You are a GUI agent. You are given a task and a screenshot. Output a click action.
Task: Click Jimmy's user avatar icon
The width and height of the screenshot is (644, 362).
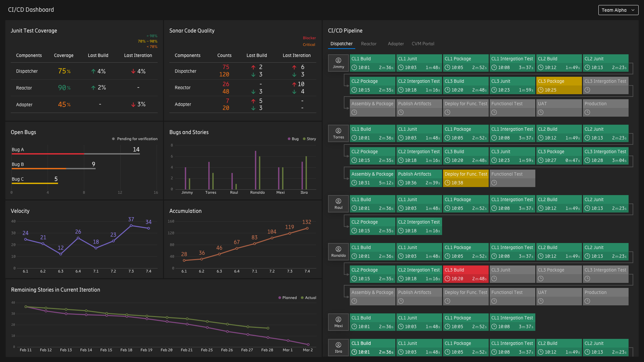click(x=338, y=60)
